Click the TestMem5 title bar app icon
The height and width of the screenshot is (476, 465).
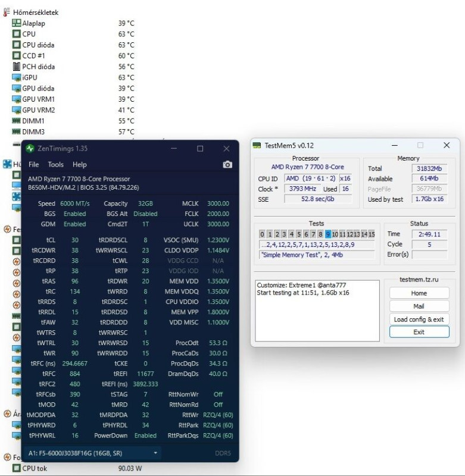click(x=257, y=145)
